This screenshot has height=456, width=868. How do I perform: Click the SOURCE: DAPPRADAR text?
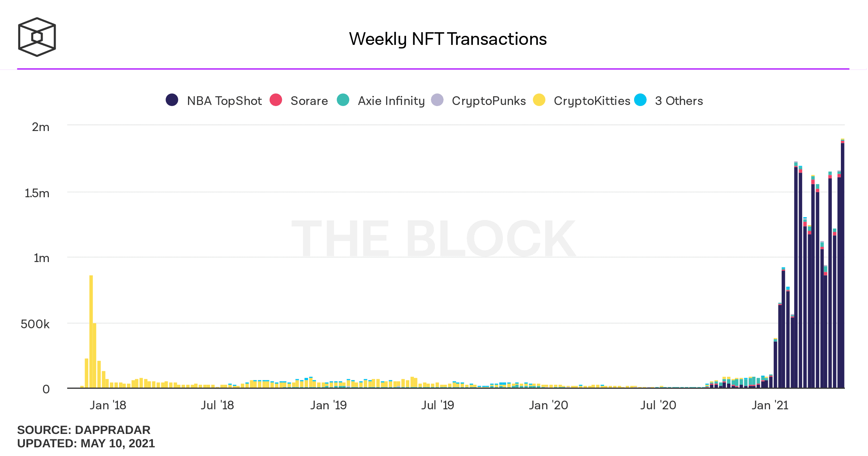[84, 430]
